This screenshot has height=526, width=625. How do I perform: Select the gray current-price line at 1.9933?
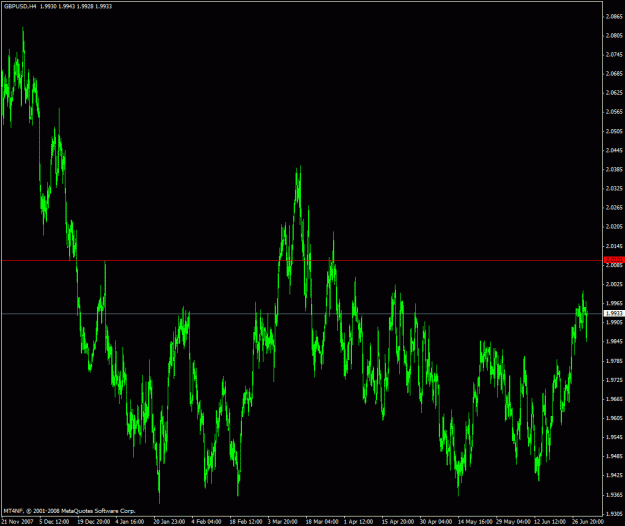[302, 314]
